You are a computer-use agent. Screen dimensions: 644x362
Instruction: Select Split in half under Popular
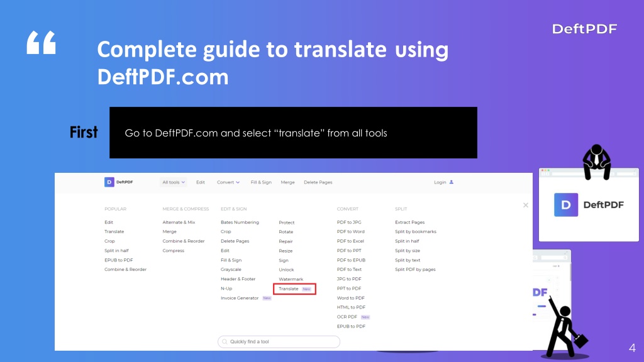click(116, 250)
